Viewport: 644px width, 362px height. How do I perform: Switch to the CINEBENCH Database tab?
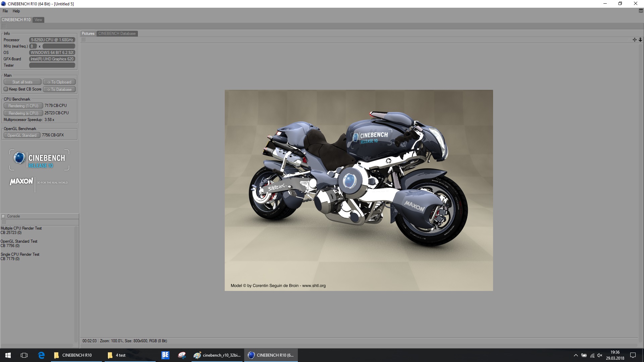pyautogui.click(x=117, y=34)
